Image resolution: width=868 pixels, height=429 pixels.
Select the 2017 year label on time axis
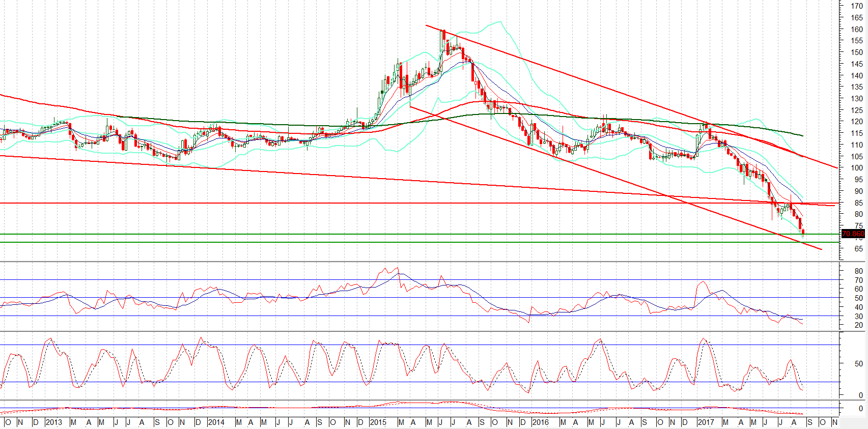coord(706,422)
